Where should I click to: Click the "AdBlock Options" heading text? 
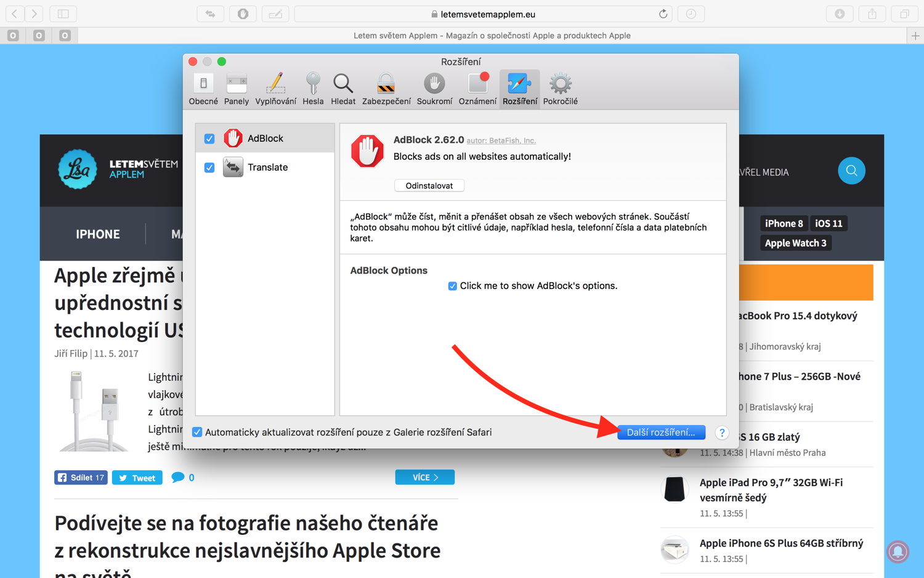pyautogui.click(x=389, y=271)
